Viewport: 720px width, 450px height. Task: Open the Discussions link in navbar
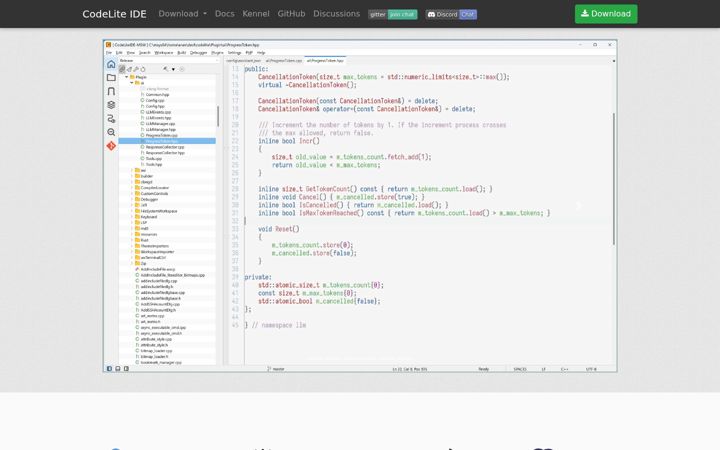coord(337,14)
